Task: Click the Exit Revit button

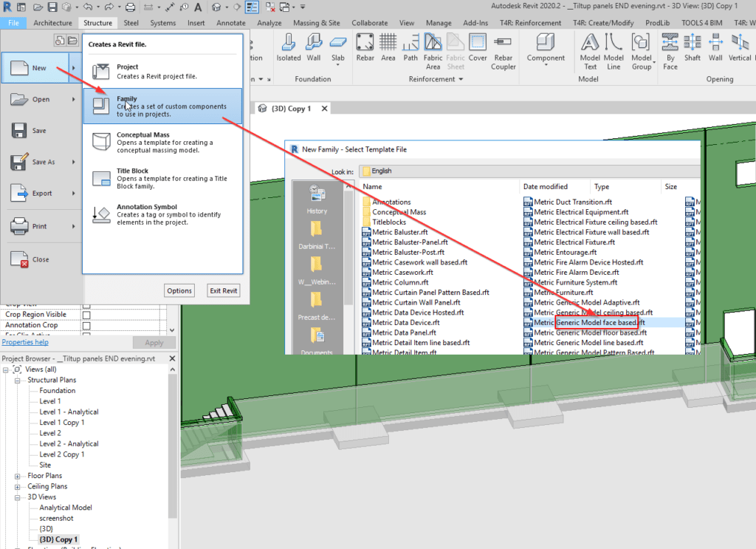Action: tap(223, 290)
